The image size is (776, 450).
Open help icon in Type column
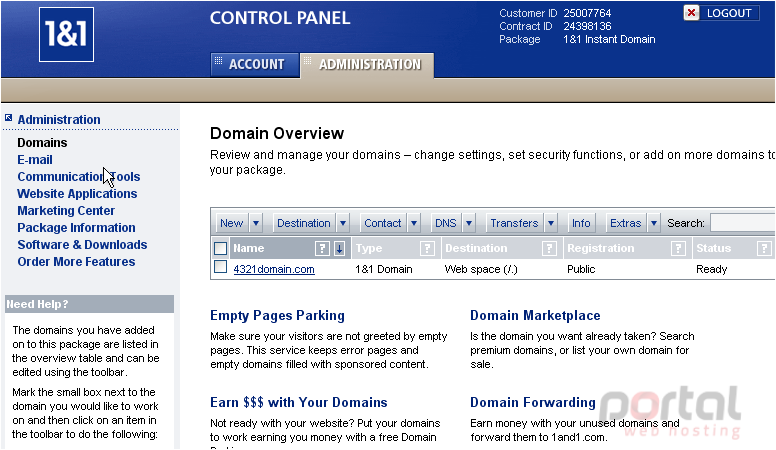click(x=427, y=249)
